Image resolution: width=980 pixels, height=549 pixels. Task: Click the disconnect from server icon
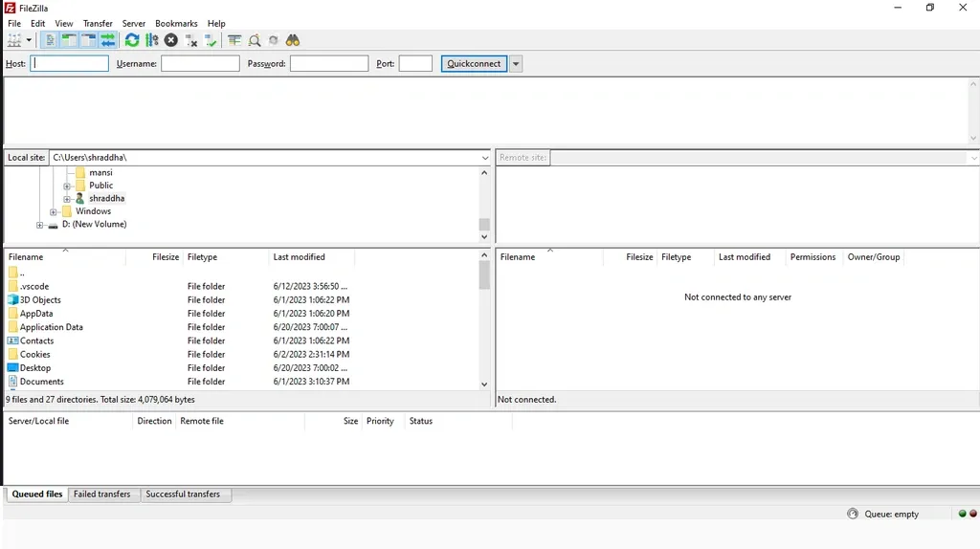[191, 40]
